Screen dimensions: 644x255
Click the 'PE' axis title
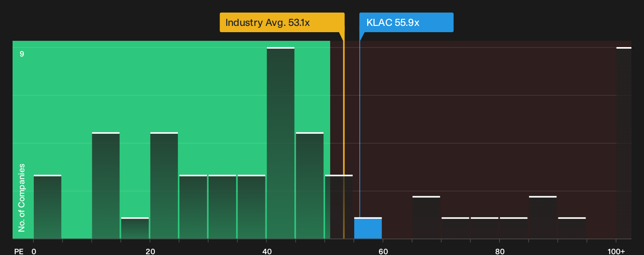tap(19, 251)
